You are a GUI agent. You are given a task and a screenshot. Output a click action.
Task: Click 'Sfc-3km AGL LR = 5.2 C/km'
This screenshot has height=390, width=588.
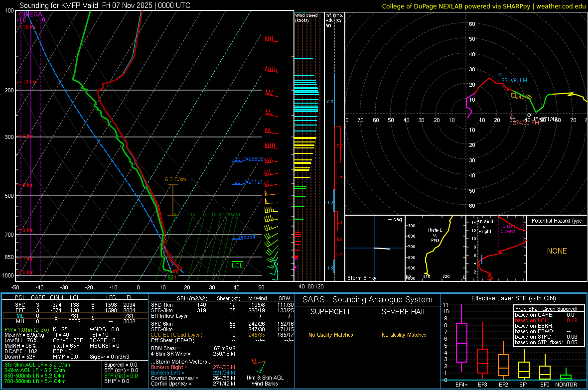click(x=37, y=365)
